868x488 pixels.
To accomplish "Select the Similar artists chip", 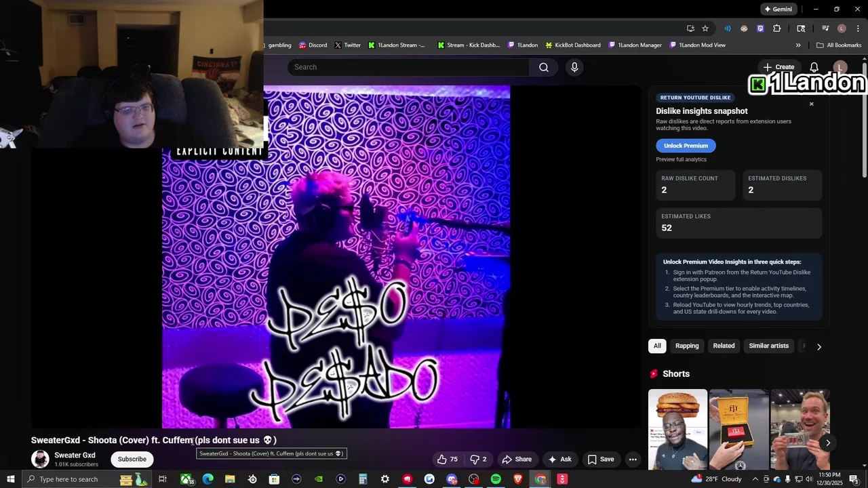I will point(768,346).
